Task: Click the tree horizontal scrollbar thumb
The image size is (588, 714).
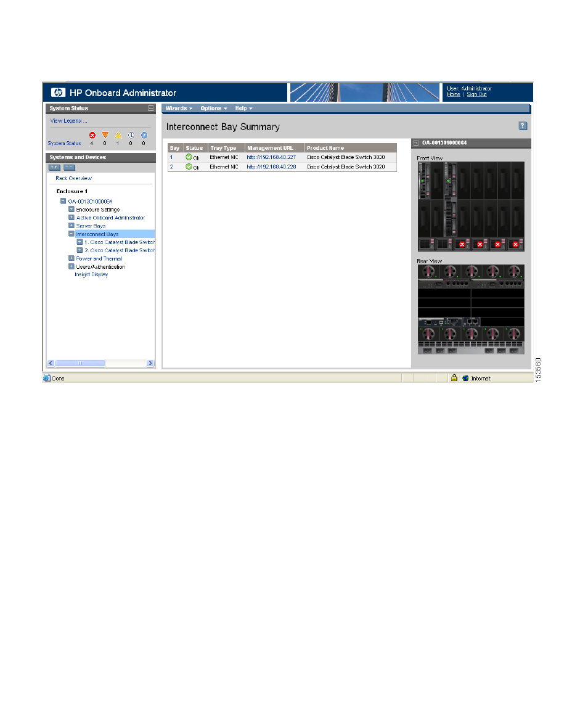Action: pos(80,363)
